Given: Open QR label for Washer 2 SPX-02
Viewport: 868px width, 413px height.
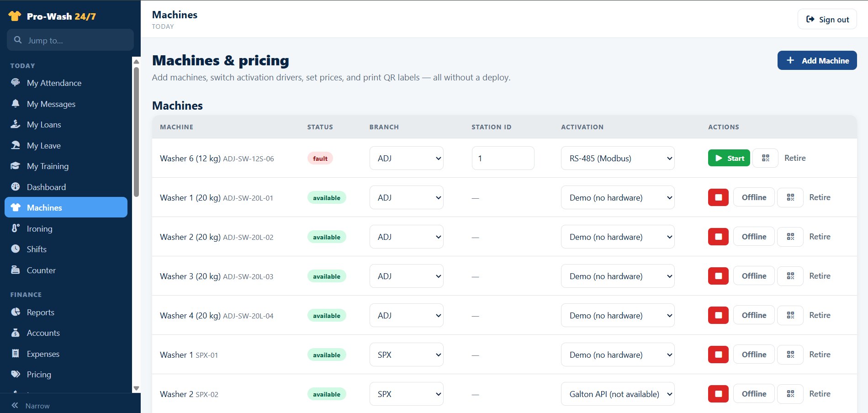Looking at the screenshot, I should click(x=790, y=394).
